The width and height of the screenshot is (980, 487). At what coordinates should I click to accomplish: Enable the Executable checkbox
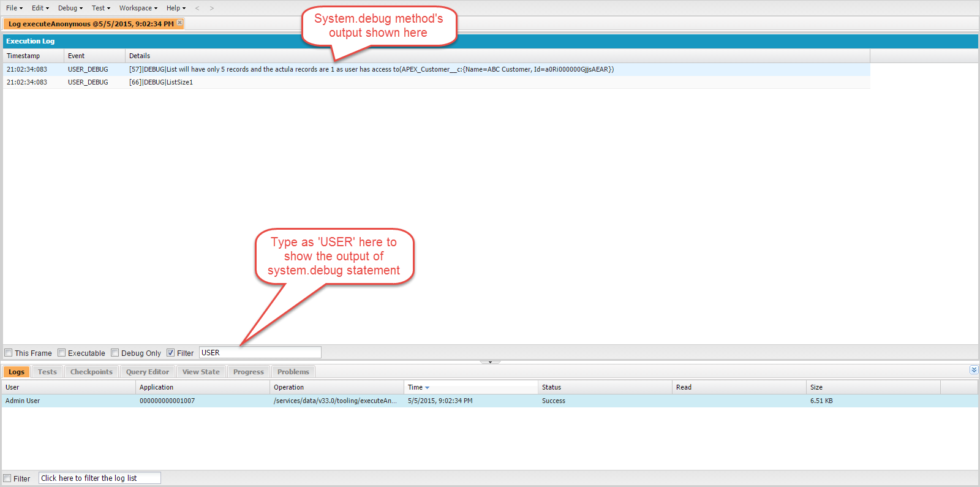[x=62, y=353]
